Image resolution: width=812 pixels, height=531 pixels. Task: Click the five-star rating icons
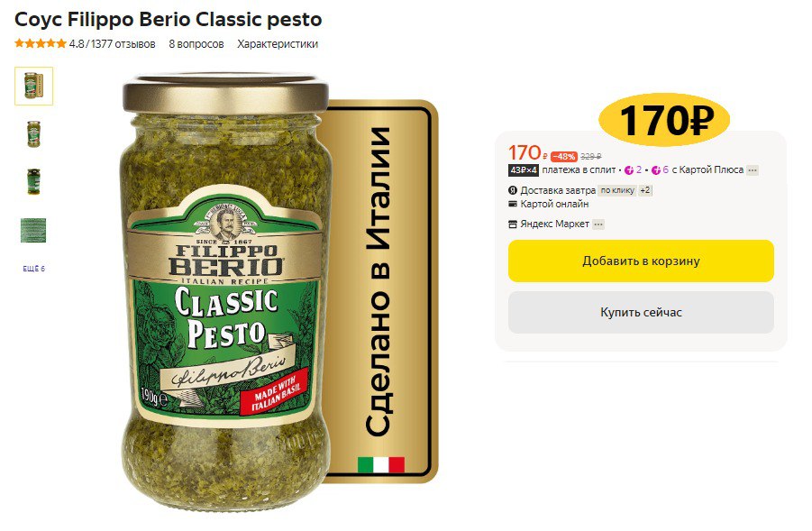pyautogui.click(x=41, y=43)
